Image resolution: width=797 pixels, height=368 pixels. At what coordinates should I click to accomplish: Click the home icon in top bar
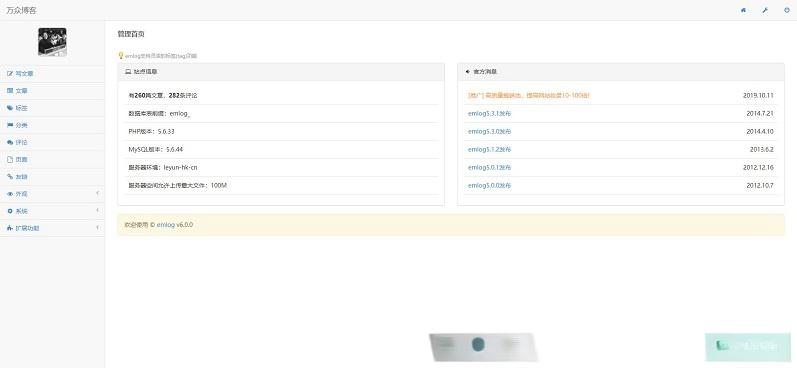tap(744, 10)
